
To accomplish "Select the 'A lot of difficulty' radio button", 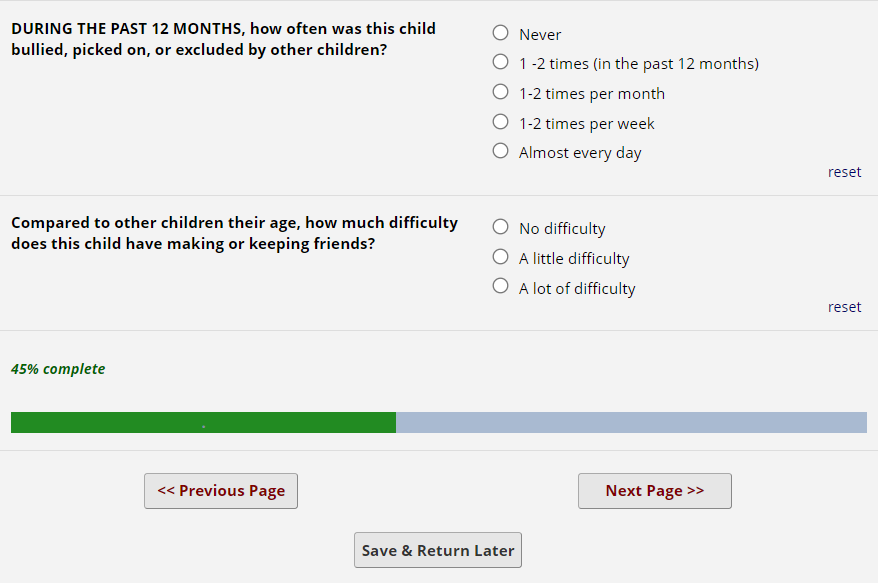I will tap(501, 287).
